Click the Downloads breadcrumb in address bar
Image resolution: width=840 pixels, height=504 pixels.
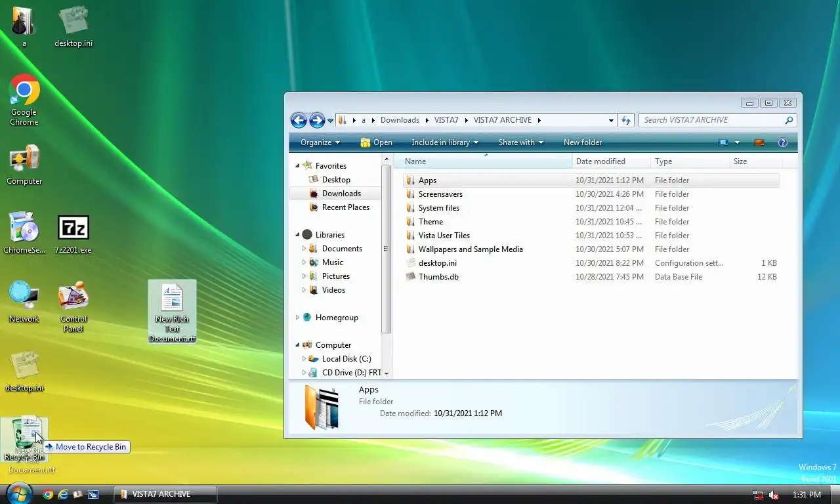point(400,120)
